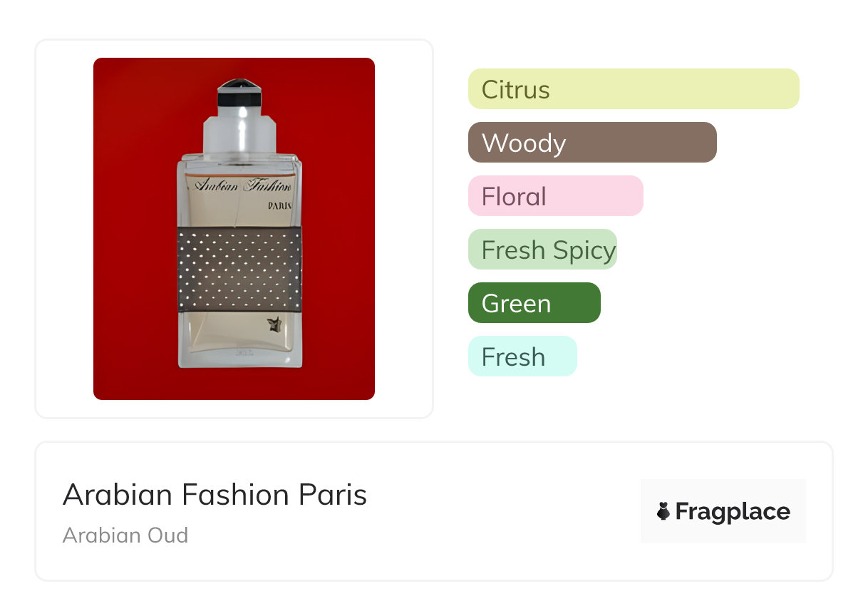Open the Arabian Fashion Paris title
Viewport: 868px width, 616px height.
point(215,495)
